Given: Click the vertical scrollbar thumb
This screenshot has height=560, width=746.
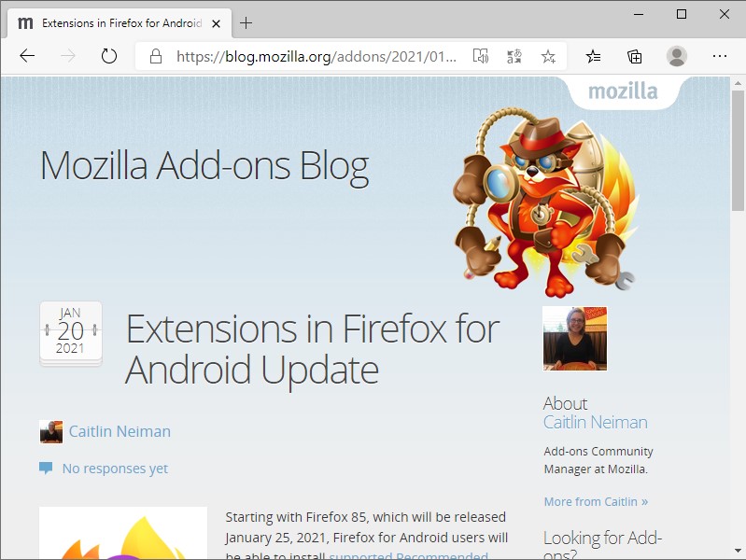Looking at the screenshot, I should point(738,150).
